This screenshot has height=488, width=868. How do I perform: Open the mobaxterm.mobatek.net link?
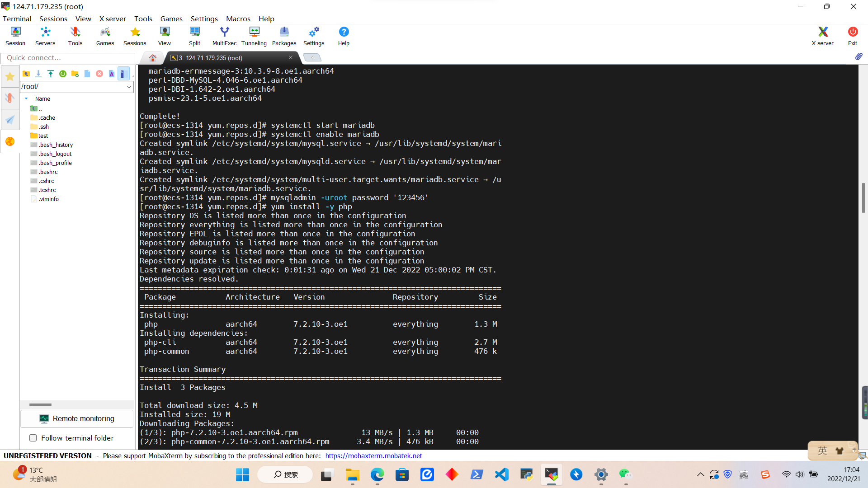pos(373,455)
